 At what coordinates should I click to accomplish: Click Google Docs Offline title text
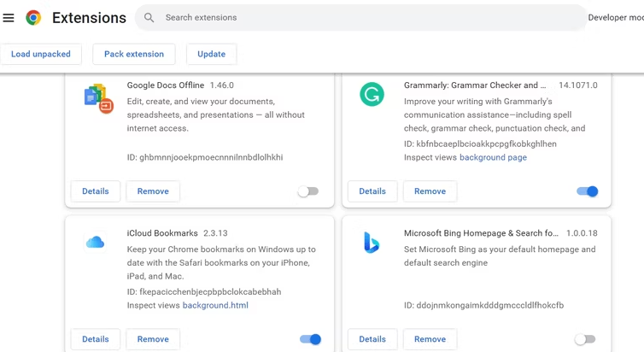click(166, 85)
